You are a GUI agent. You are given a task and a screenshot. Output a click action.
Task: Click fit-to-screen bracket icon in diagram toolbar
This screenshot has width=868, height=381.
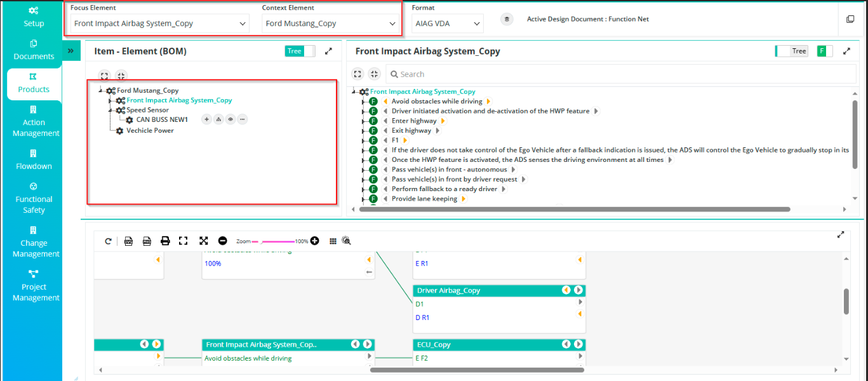click(x=184, y=241)
